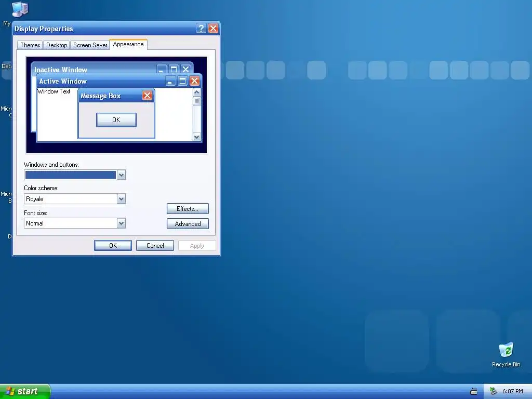
Task: Select the Recycle Bin desktop icon
Action: click(x=506, y=355)
